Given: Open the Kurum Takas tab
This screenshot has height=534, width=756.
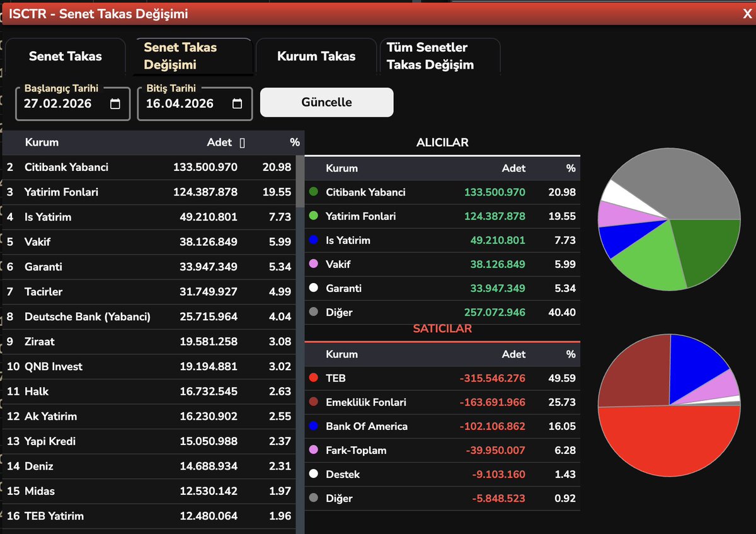Looking at the screenshot, I should 316,56.
